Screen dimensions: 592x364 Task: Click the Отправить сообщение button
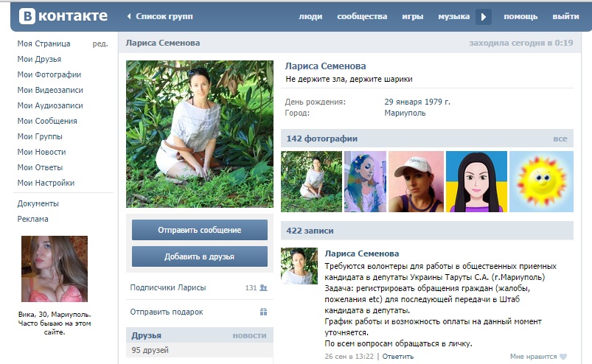(200, 230)
